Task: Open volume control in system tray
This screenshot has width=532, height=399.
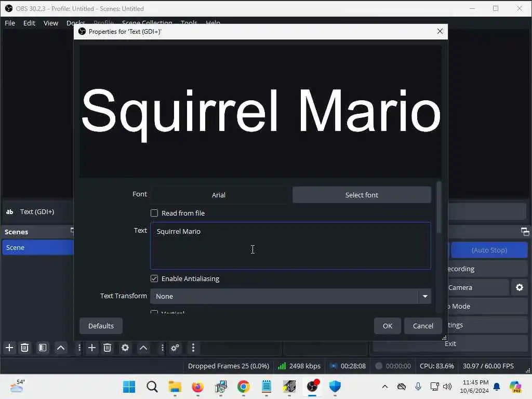Action: [x=447, y=387]
